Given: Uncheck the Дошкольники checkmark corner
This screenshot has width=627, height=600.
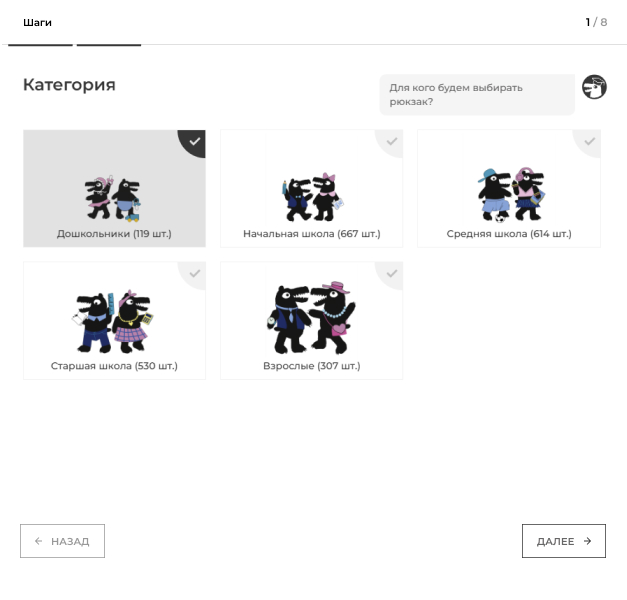Looking at the screenshot, I should 193,142.
